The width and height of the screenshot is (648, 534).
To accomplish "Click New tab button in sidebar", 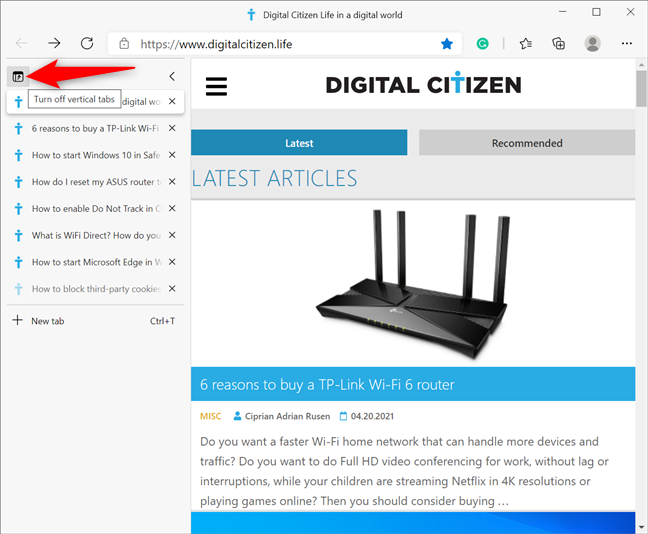I will click(x=95, y=321).
